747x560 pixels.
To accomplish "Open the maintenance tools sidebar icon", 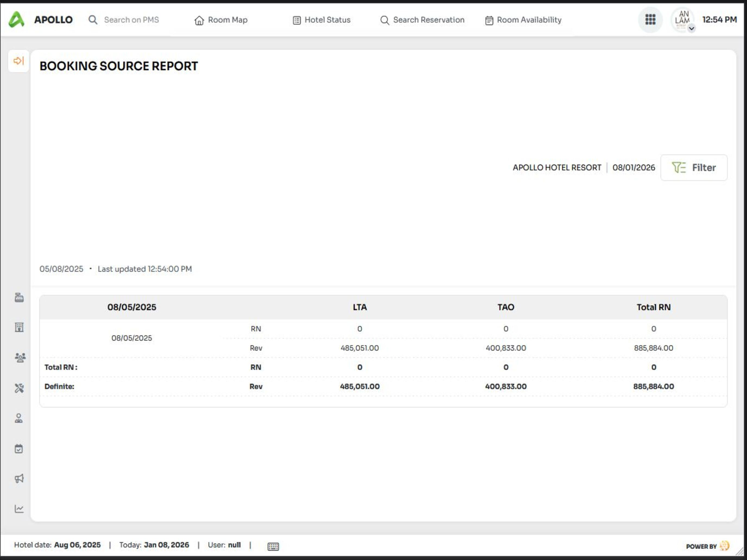I will coord(19,388).
